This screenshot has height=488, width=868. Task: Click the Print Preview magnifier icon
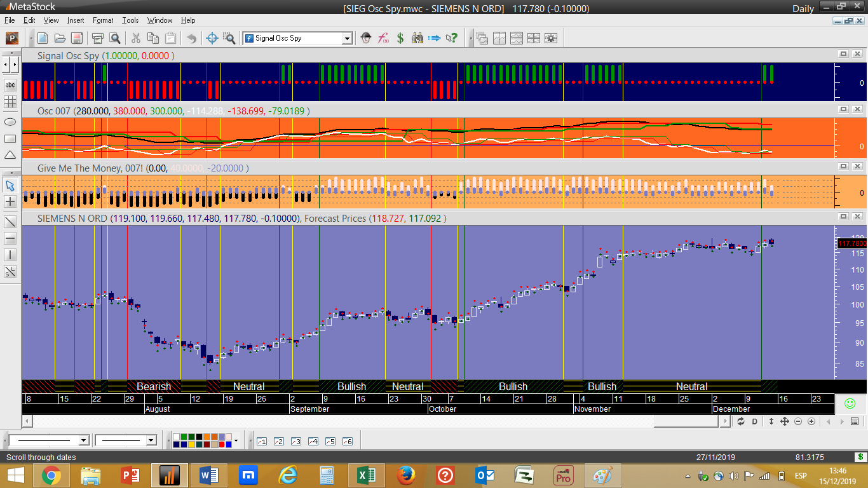point(115,38)
